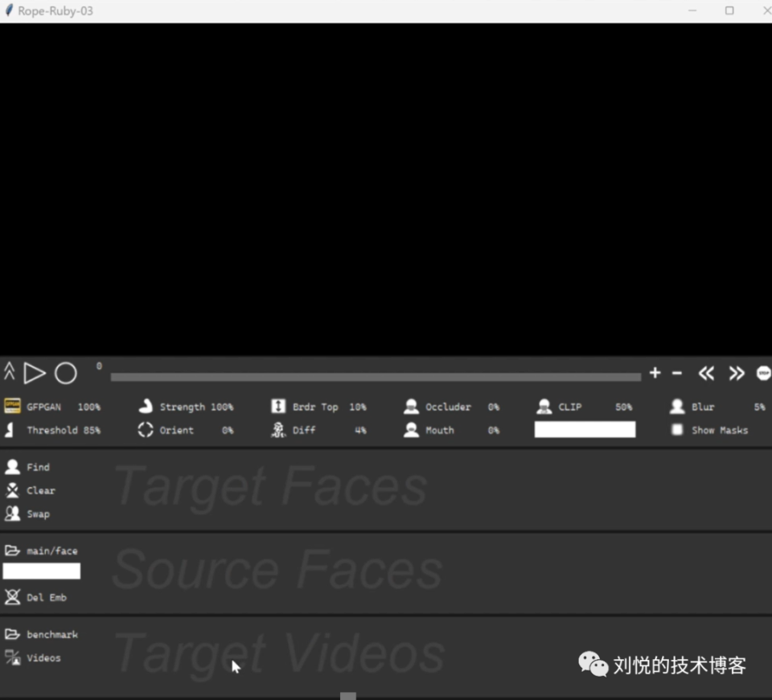Toggle the Occluder face icon
772x700 pixels.
tap(411, 406)
